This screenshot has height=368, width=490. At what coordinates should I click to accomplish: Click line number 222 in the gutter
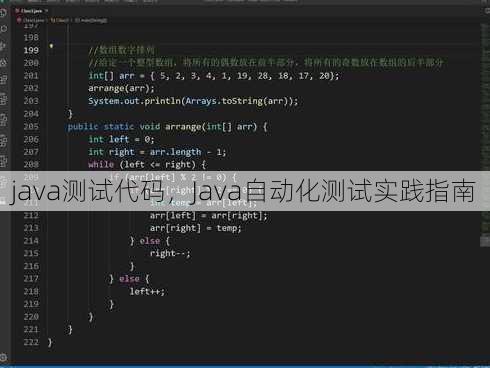click(x=31, y=342)
